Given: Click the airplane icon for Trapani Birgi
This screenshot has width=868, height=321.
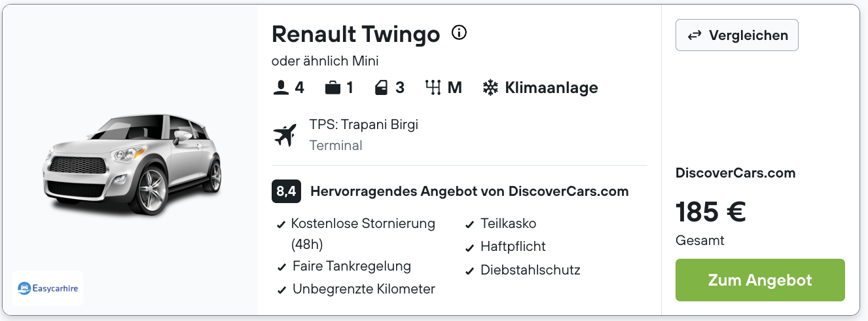Looking at the screenshot, I should 285,135.
